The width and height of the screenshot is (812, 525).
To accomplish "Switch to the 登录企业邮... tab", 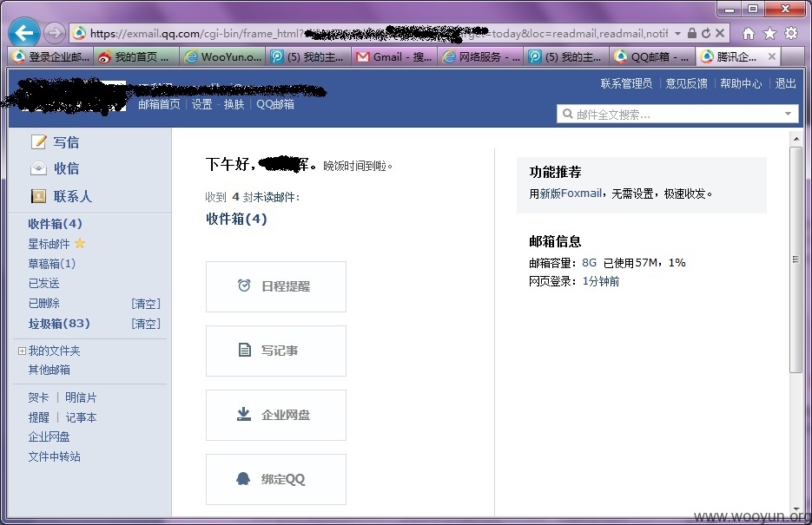I will 50,56.
